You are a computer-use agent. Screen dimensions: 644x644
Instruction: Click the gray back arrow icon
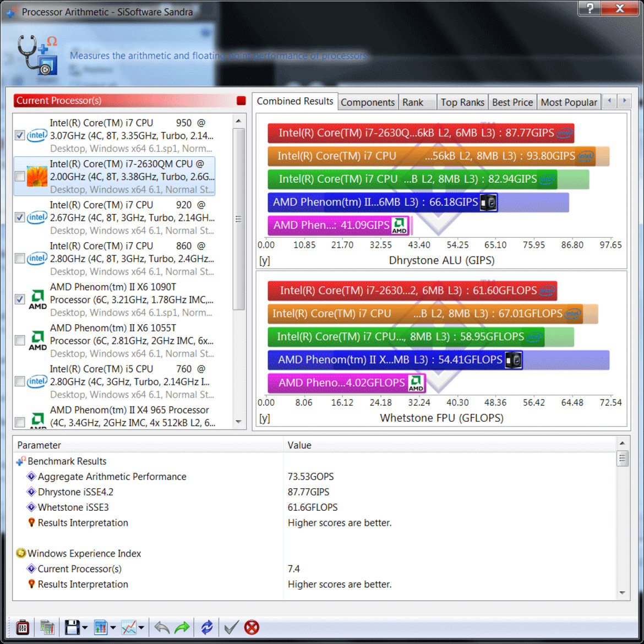(162, 627)
